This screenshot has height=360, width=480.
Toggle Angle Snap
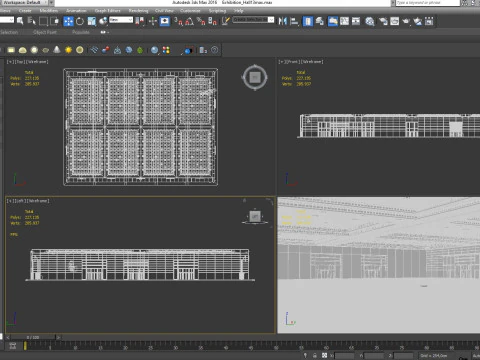190,21
